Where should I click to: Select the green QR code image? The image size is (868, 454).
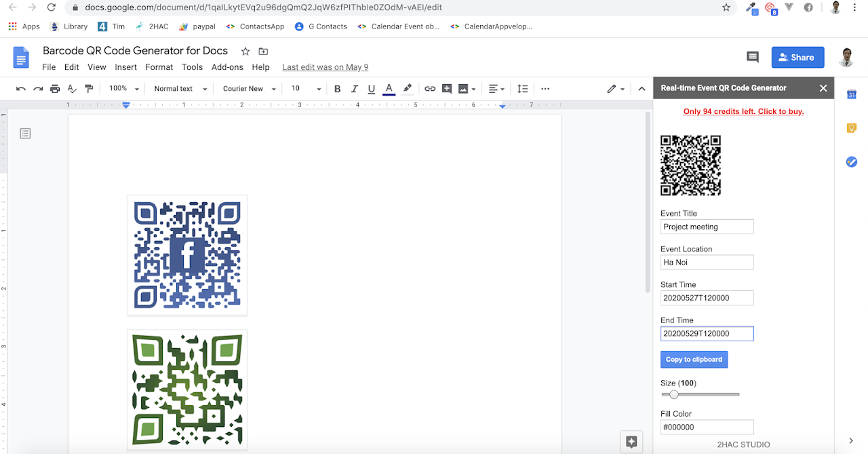[x=187, y=390]
